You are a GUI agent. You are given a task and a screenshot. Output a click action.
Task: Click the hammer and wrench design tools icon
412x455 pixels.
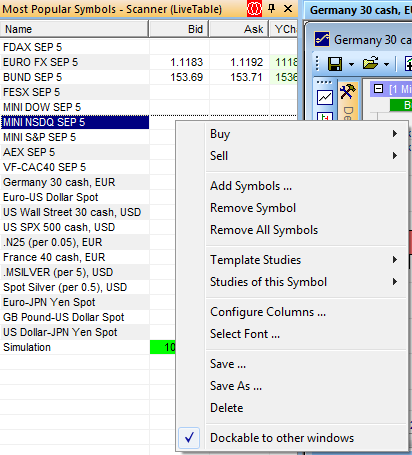(x=348, y=91)
